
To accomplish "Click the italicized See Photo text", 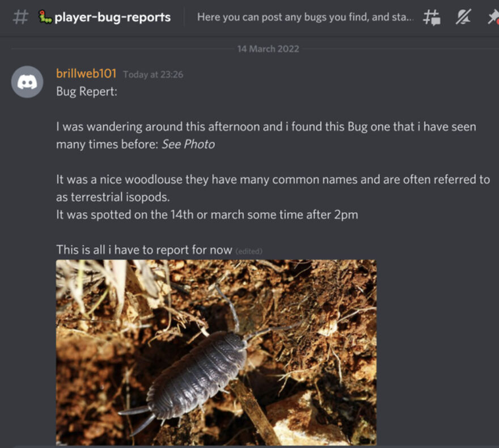I will [188, 145].
